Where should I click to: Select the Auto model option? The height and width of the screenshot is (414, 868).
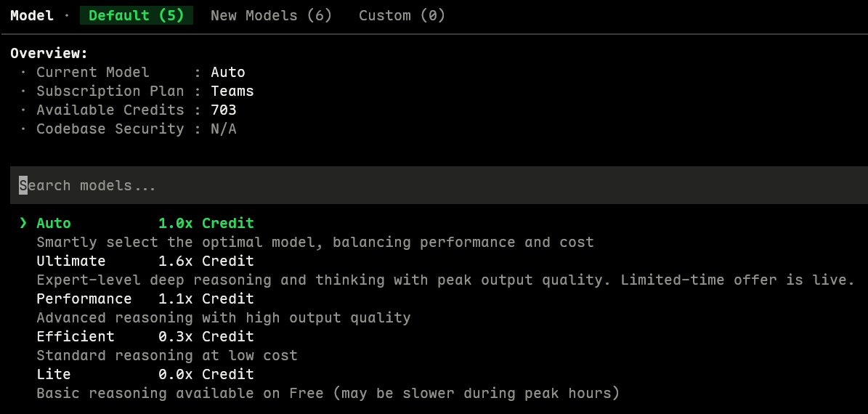pyautogui.click(x=54, y=224)
